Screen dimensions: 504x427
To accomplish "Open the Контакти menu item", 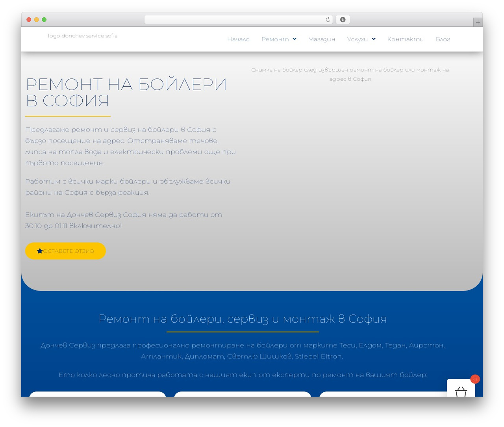I will pyautogui.click(x=406, y=39).
